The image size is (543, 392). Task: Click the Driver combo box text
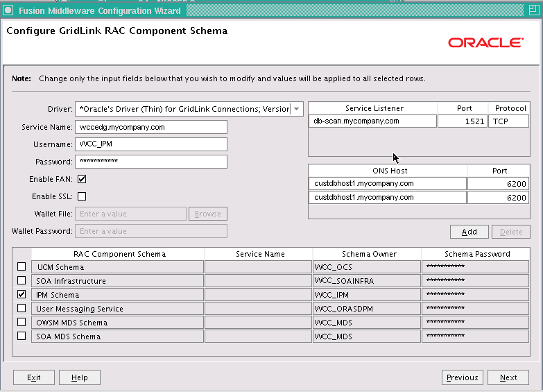point(183,109)
